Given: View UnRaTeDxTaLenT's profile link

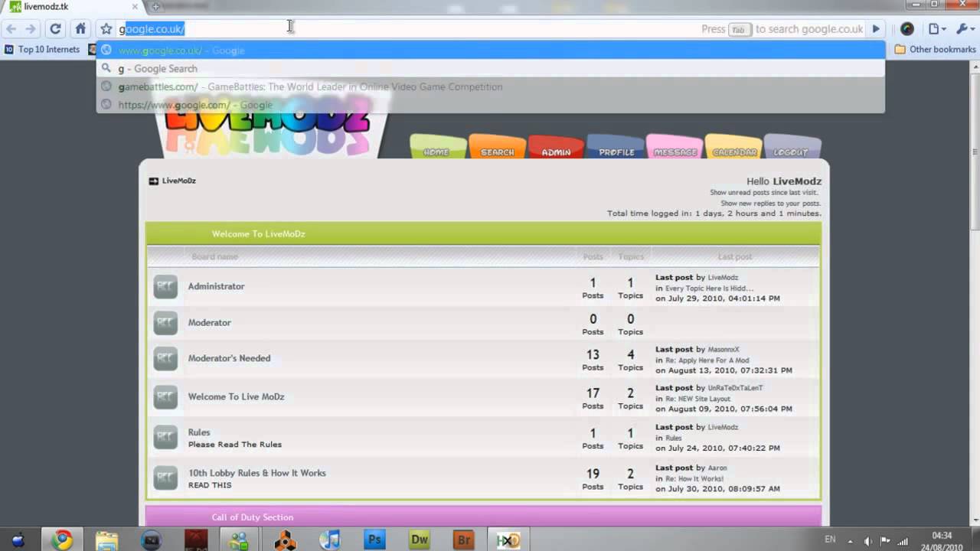Looking at the screenshot, I should click(735, 388).
